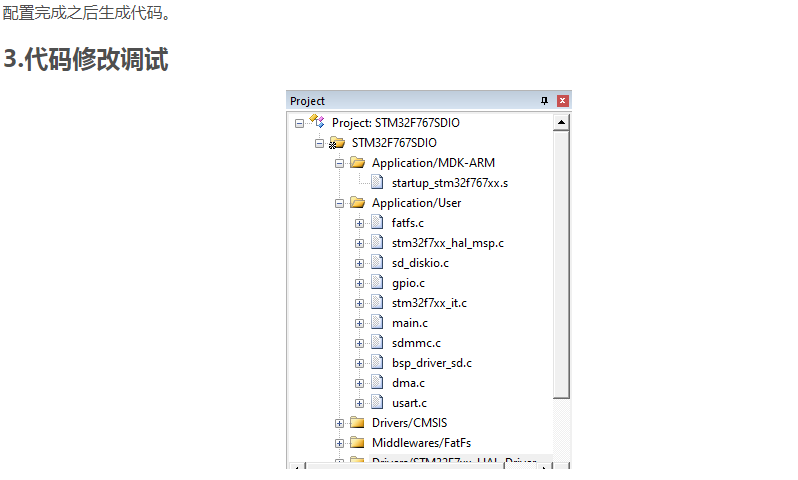Viewport: 798px width, 480px height.
Task: Select the 'Project: STM32F767SDIO' root label
Action: pyautogui.click(x=395, y=123)
